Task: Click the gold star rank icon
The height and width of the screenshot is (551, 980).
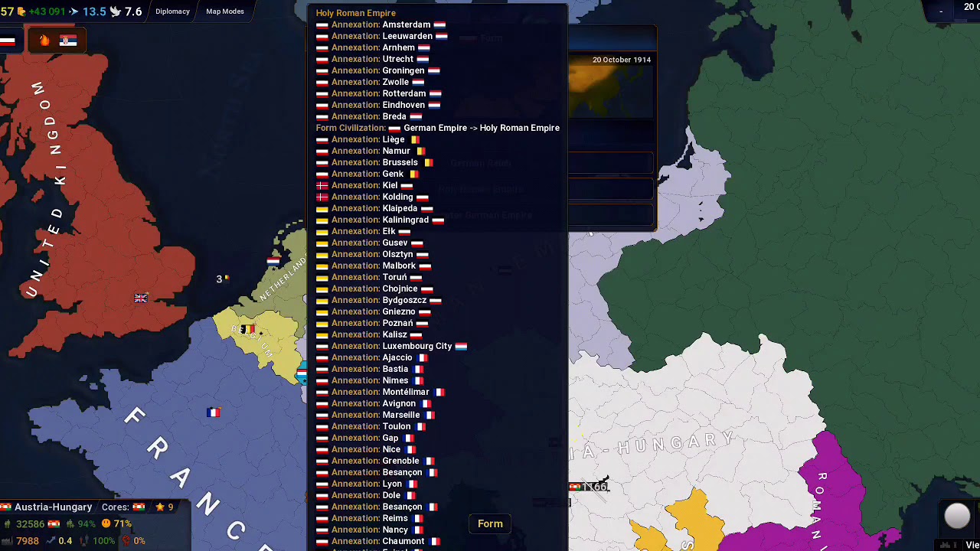Action: click(160, 507)
